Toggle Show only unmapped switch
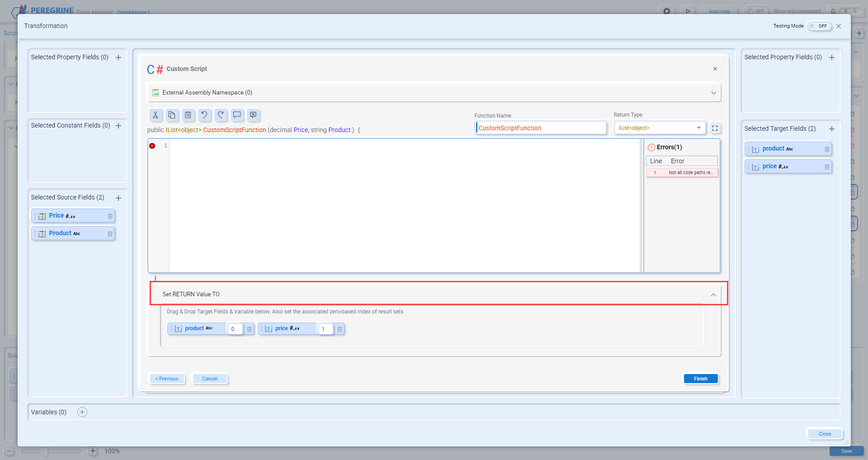Screen dimensions: 868x460 pyautogui.click(x=756, y=11)
